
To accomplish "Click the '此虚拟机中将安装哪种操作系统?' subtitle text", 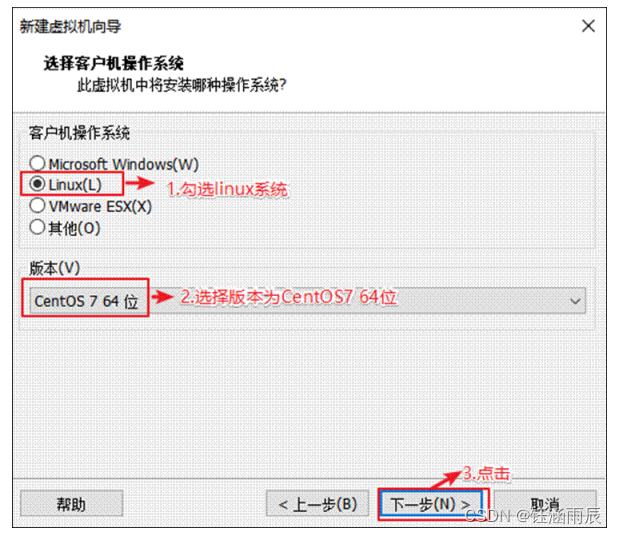I will [181, 85].
